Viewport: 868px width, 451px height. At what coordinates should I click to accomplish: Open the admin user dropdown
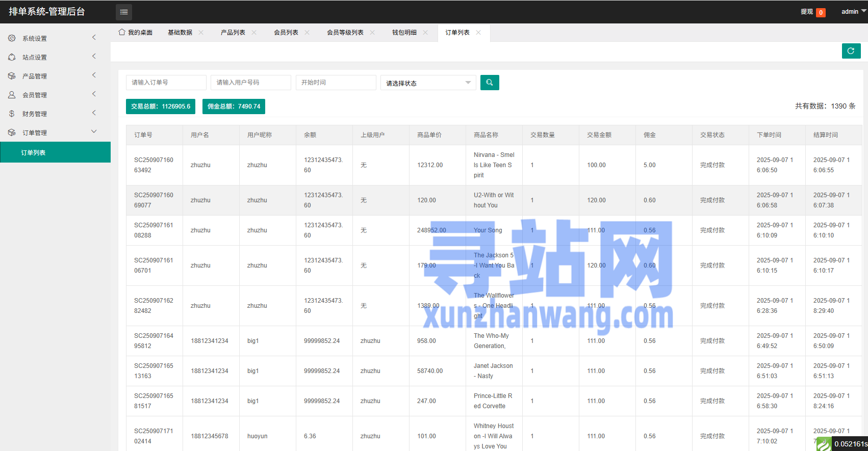(853, 12)
